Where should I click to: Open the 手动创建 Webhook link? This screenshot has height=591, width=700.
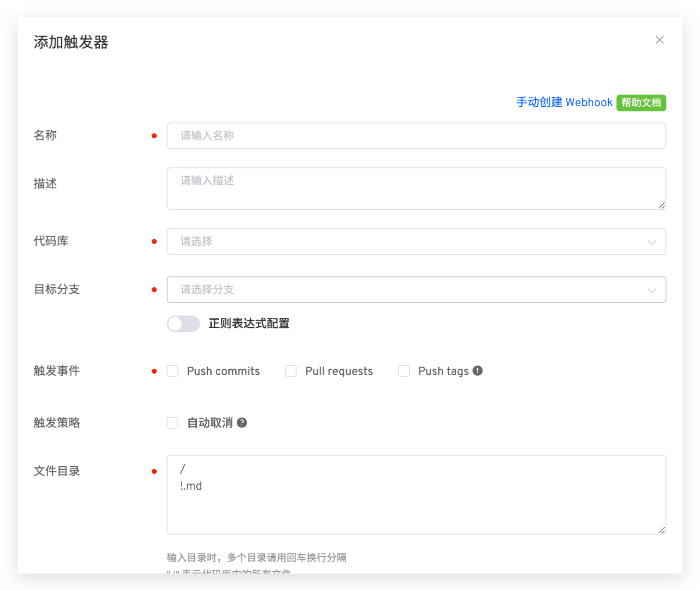[x=564, y=102]
